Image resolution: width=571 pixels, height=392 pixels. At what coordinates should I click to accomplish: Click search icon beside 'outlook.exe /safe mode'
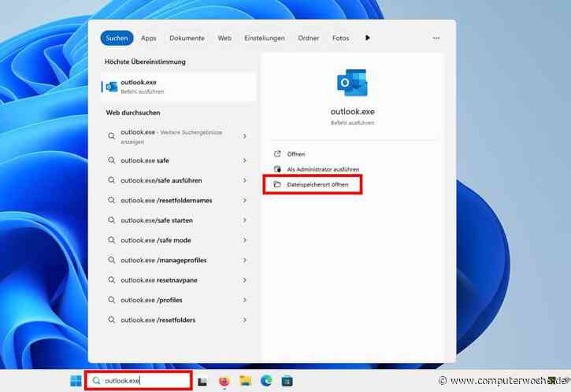click(x=111, y=240)
